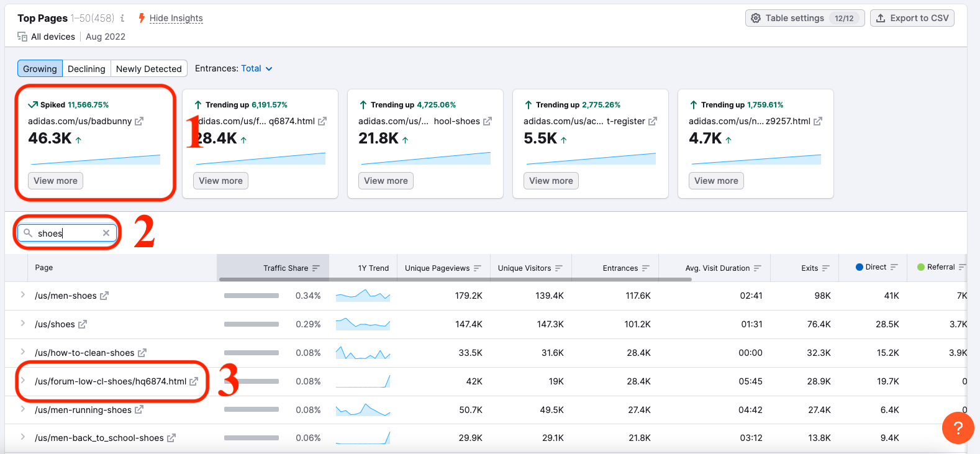Screen dimensions: 980x454
Task: Click the 0.34% traffic share value
Action: point(308,296)
